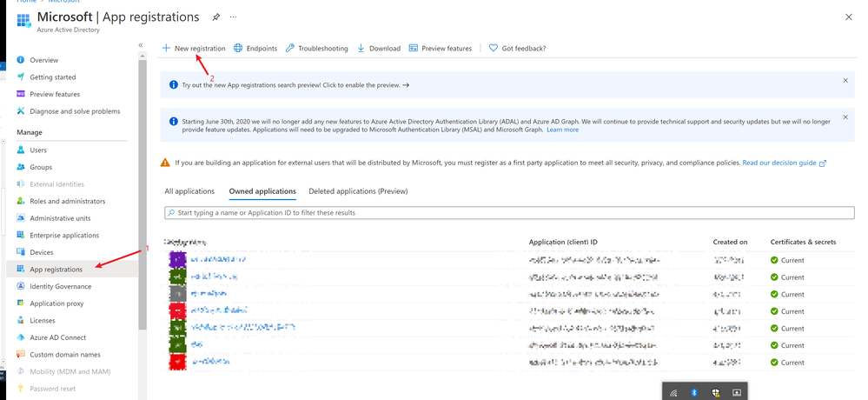Click the Devices monitor icon

click(x=21, y=252)
